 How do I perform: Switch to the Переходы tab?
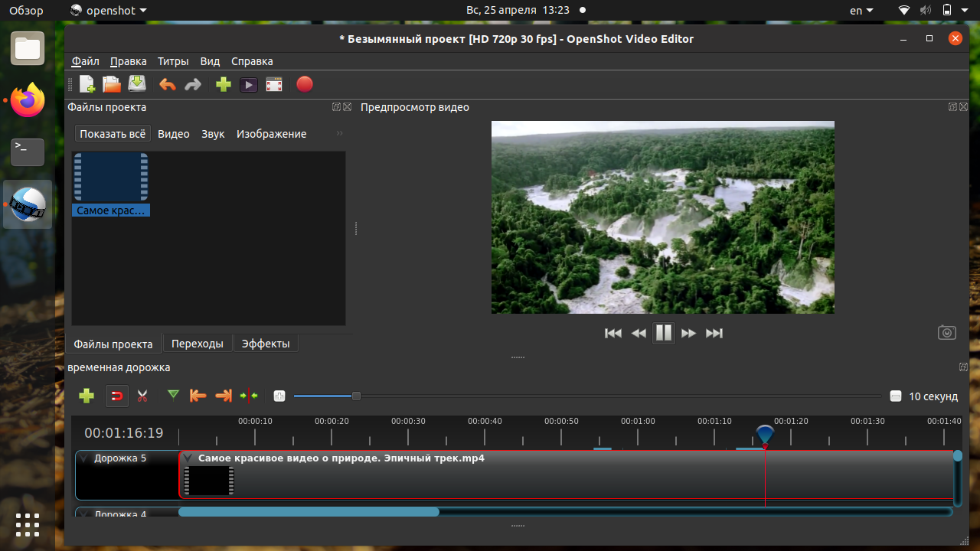click(x=198, y=344)
